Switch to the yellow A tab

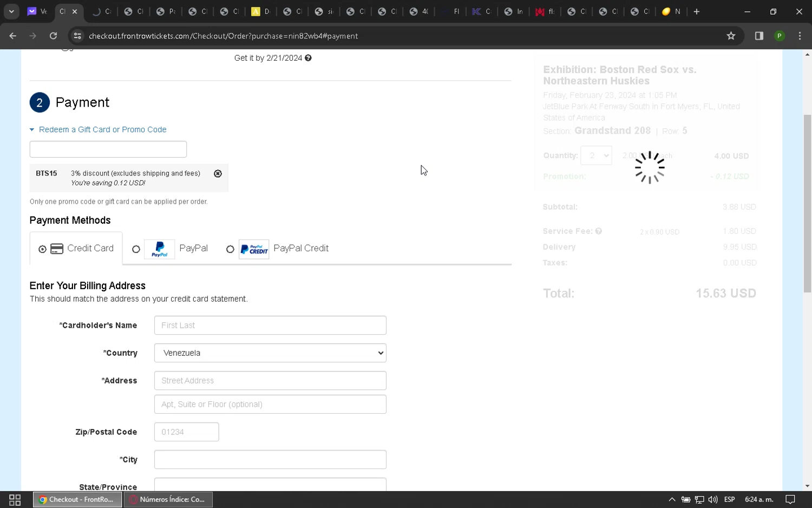(x=260, y=11)
